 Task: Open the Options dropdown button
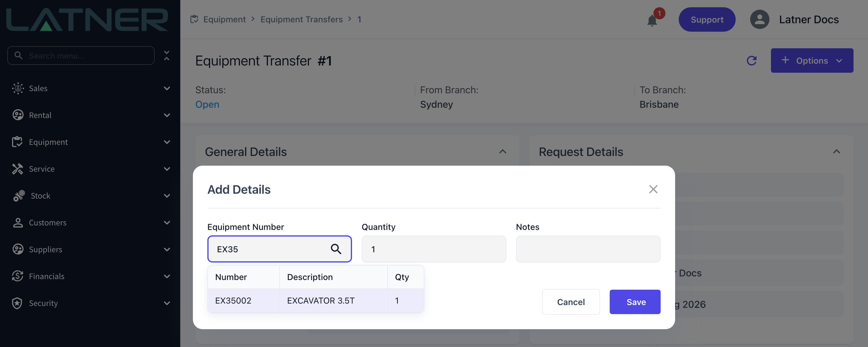[x=812, y=60]
